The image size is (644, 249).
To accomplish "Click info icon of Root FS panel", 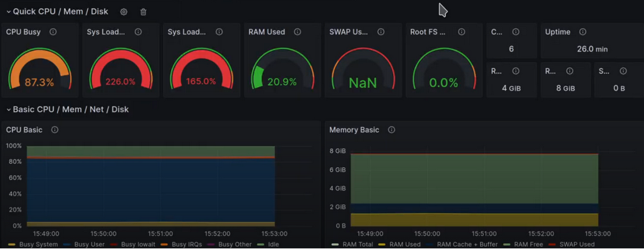I will (x=462, y=32).
